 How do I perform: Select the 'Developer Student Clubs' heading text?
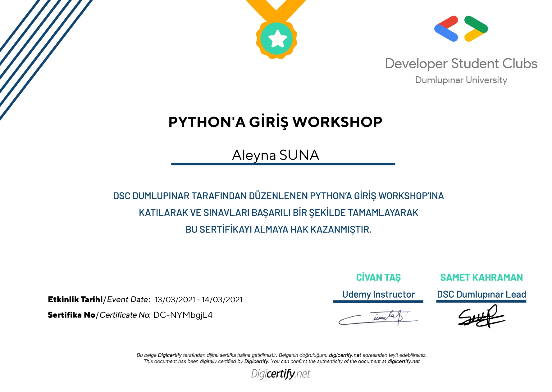pyautogui.click(x=461, y=64)
